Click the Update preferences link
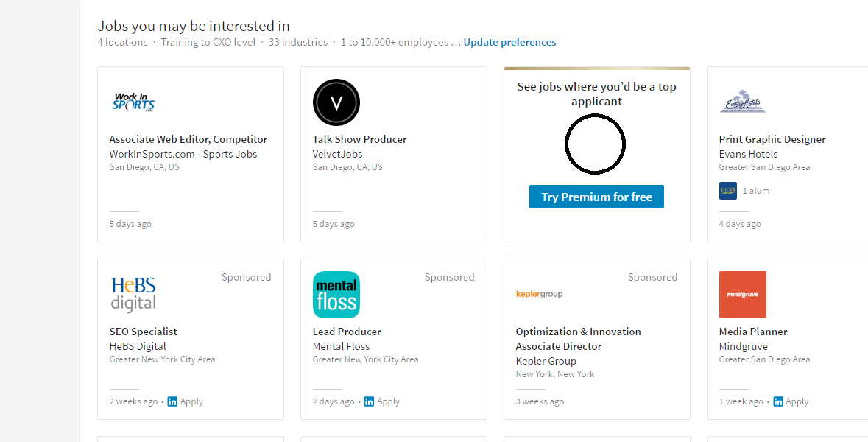 click(510, 42)
